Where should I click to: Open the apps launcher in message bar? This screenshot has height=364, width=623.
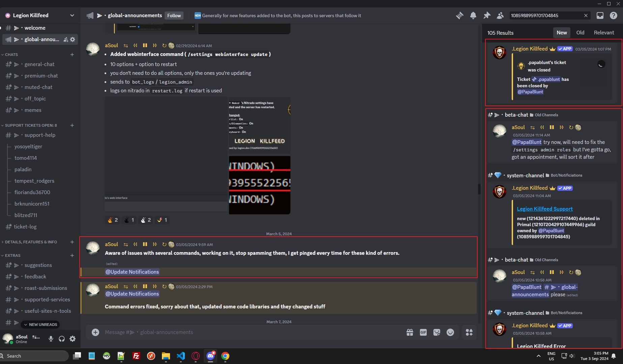pyautogui.click(x=469, y=332)
